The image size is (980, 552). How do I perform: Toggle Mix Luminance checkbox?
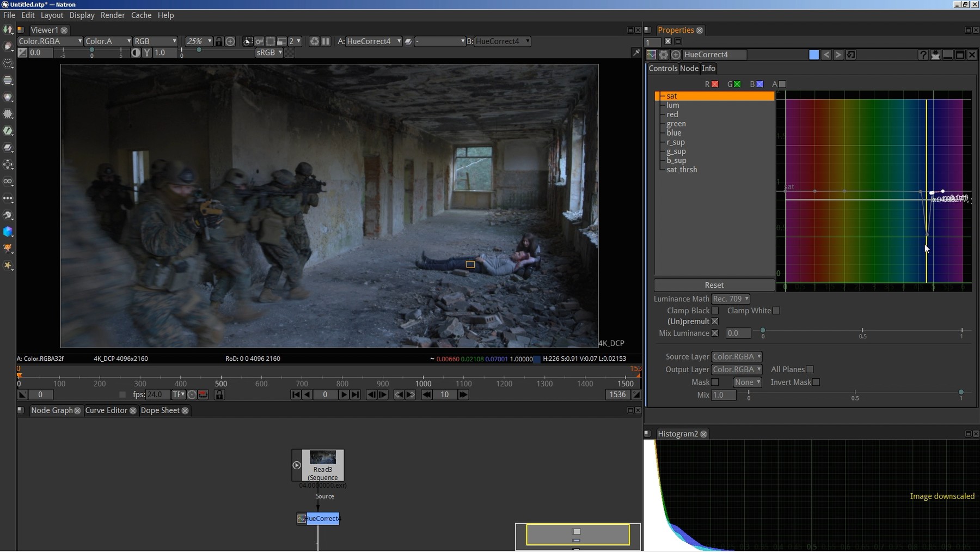(x=715, y=333)
